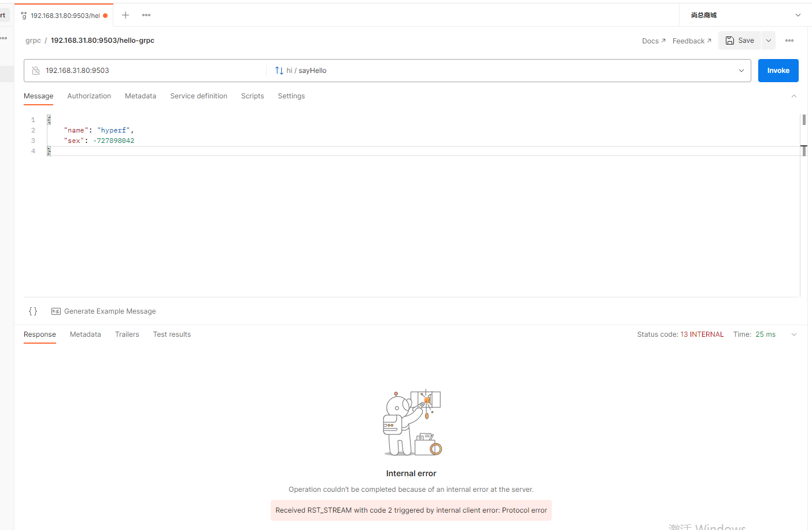Collapse the response section chevron
This screenshot has width=812, height=530.
click(x=794, y=334)
